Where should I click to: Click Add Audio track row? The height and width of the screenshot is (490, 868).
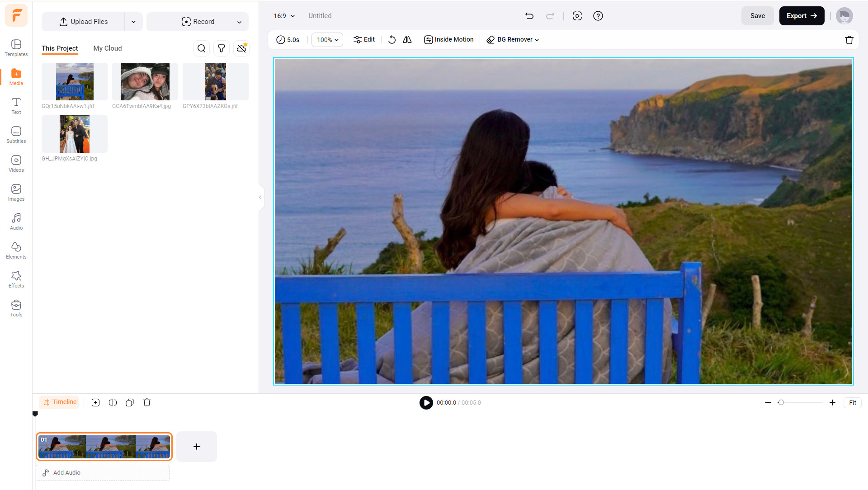103,473
